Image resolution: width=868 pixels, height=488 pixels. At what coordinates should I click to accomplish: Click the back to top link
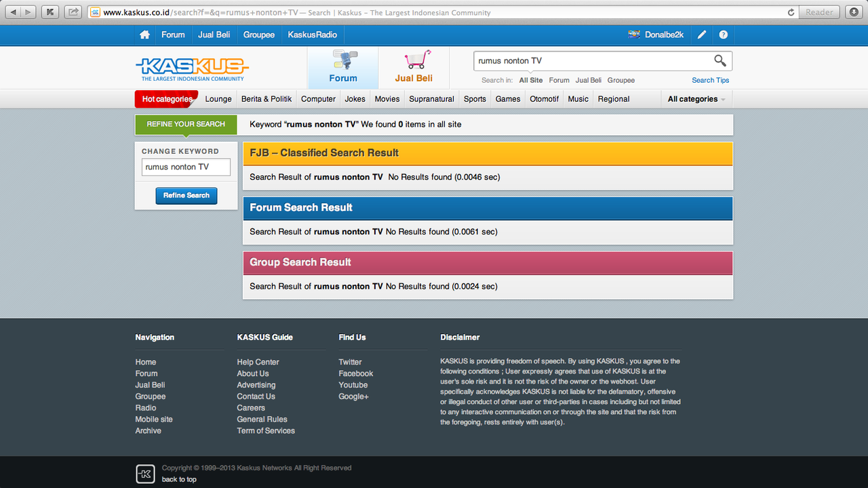coord(179,479)
